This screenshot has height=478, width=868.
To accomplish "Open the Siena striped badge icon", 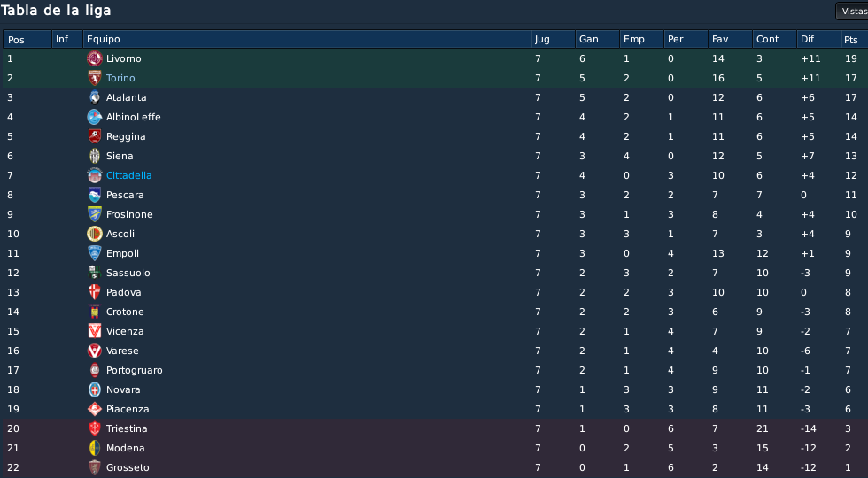I will click(x=95, y=156).
